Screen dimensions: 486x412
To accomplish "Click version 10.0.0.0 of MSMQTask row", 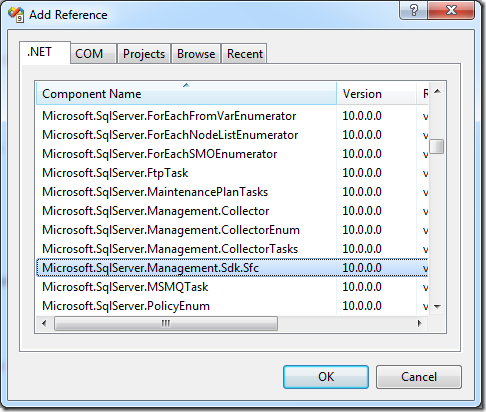I will pyautogui.click(x=362, y=287).
